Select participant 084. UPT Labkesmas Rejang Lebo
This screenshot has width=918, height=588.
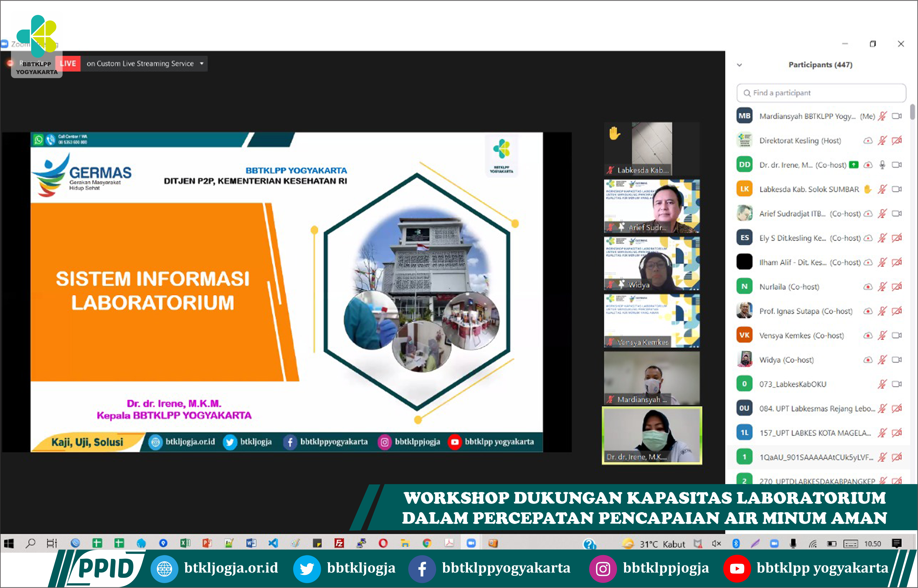click(x=817, y=409)
